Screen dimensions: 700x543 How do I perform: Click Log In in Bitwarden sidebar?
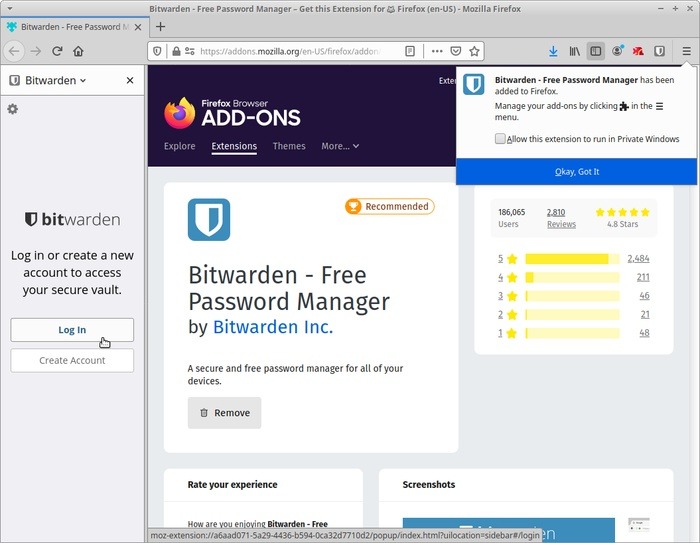click(72, 330)
